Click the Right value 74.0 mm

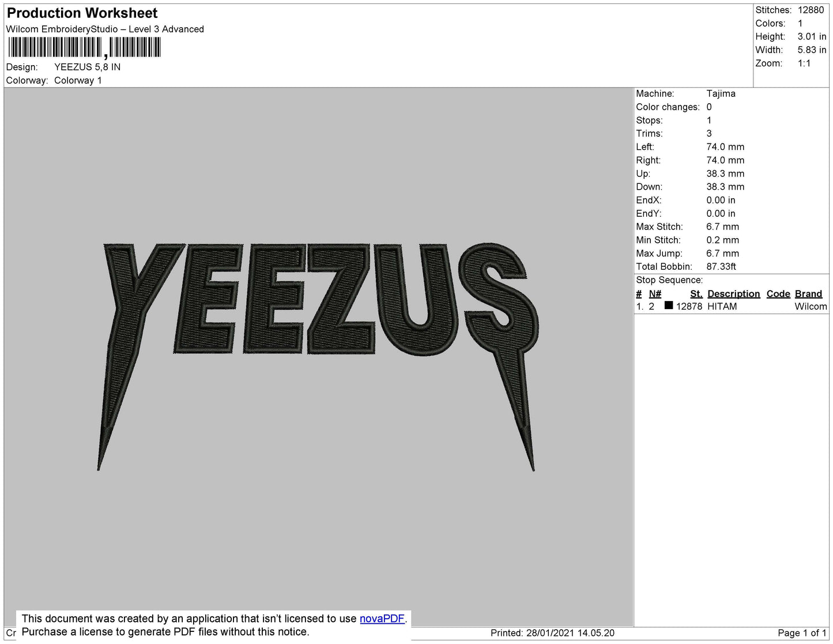coord(725,160)
